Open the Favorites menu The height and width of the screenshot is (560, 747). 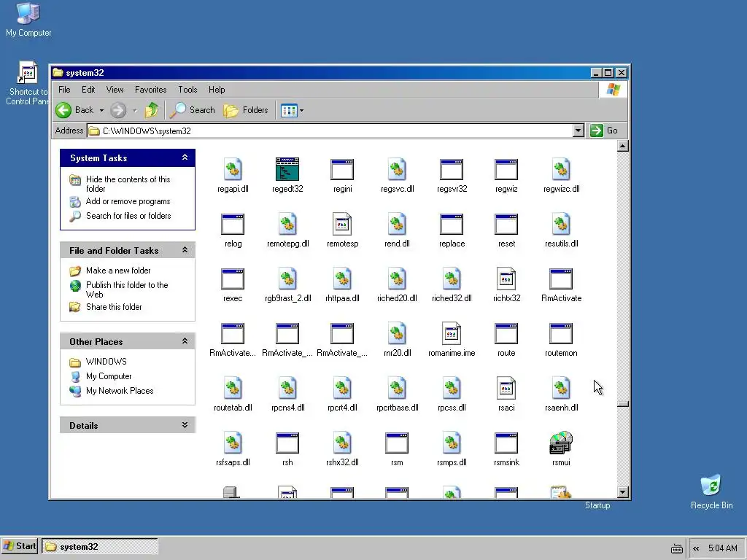click(x=150, y=90)
